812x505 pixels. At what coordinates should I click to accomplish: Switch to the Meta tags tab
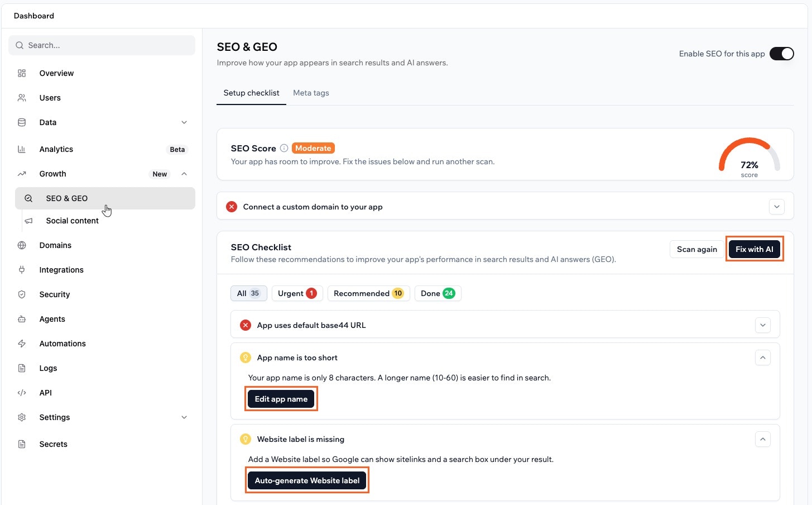(x=311, y=93)
